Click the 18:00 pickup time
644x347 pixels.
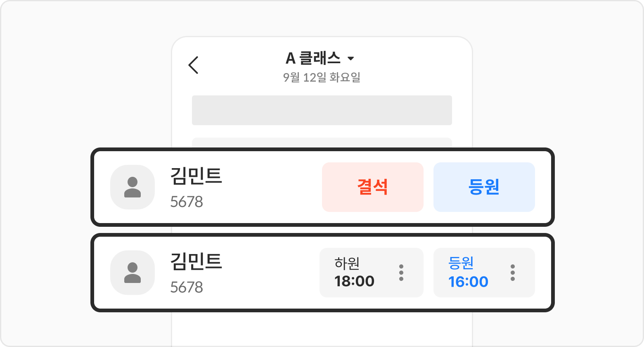pyautogui.click(x=354, y=281)
